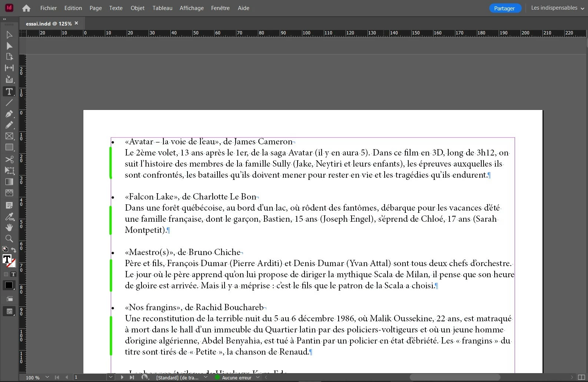The image size is (588, 382).
Task: Open the Apply Color flyout button
Action: (9, 285)
